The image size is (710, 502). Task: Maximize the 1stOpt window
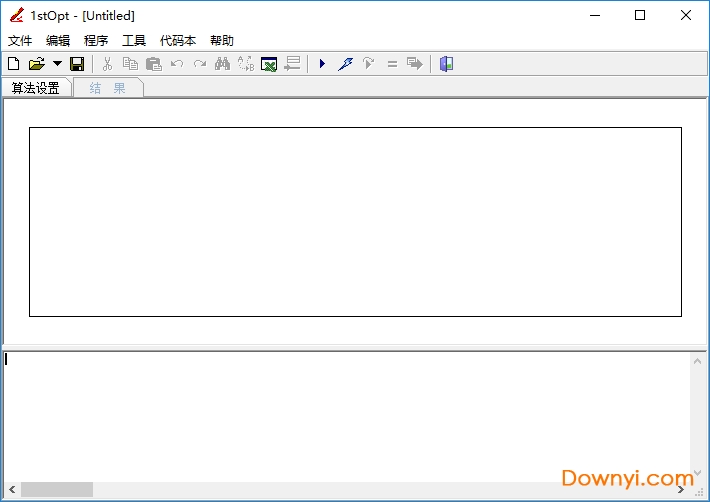coord(640,15)
